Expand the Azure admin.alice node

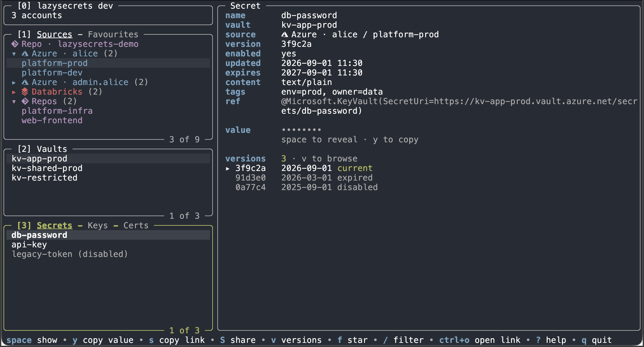pyautogui.click(x=14, y=82)
